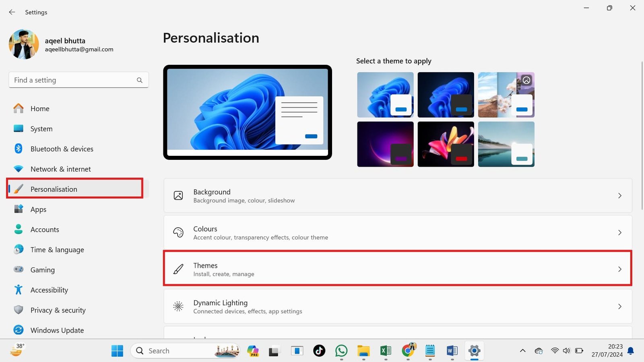Open the Dynamic Lighting row

(398, 306)
